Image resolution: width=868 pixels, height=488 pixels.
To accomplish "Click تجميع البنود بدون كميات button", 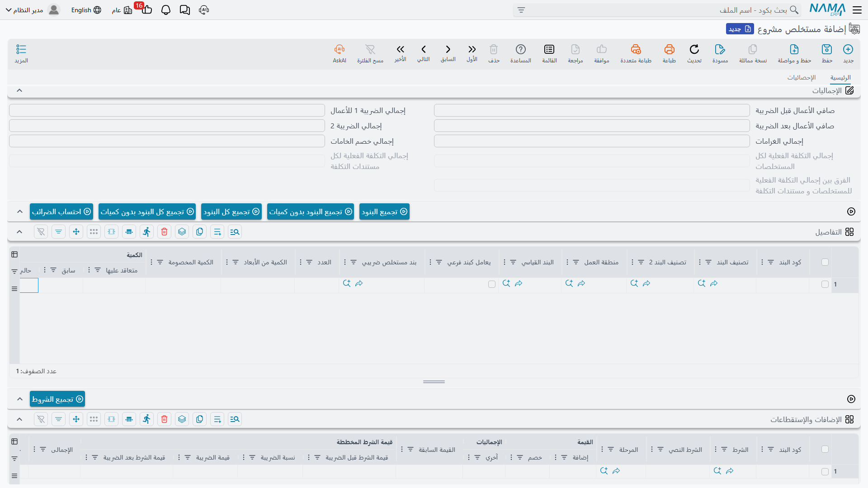I will point(311,211).
